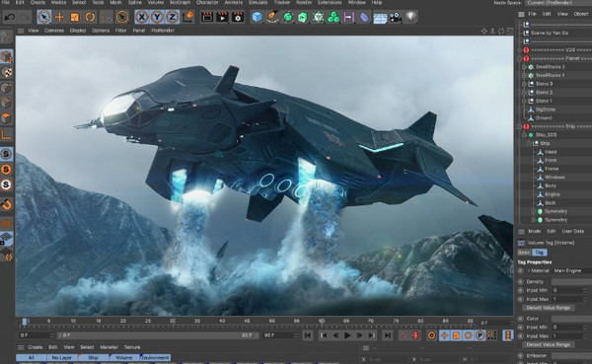The height and width of the screenshot is (364, 592).
Task: Toggle Autokeying red button
Action: coord(415,335)
